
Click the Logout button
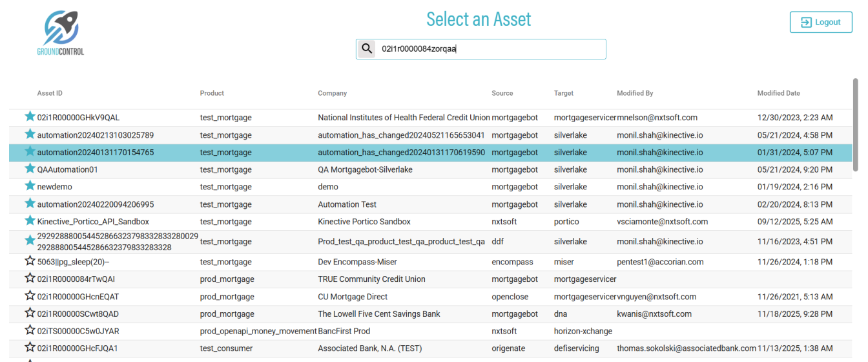(820, 22)
